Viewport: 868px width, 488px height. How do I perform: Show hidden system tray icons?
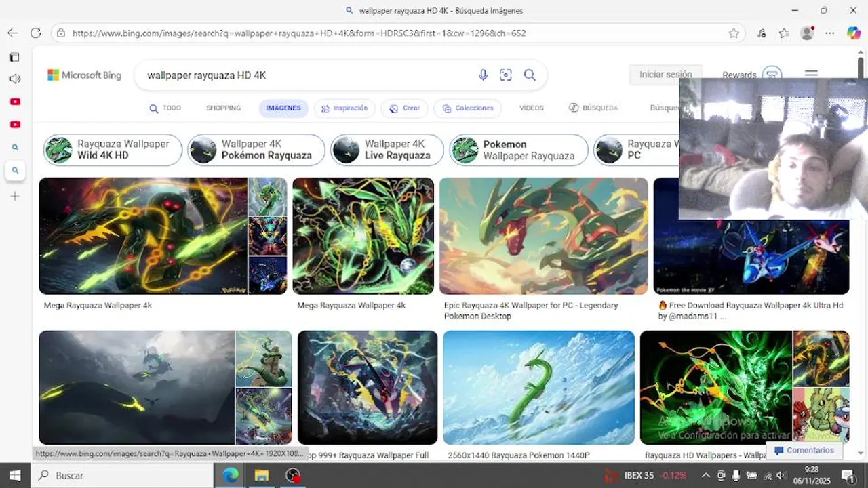click(x=705, y=475)
